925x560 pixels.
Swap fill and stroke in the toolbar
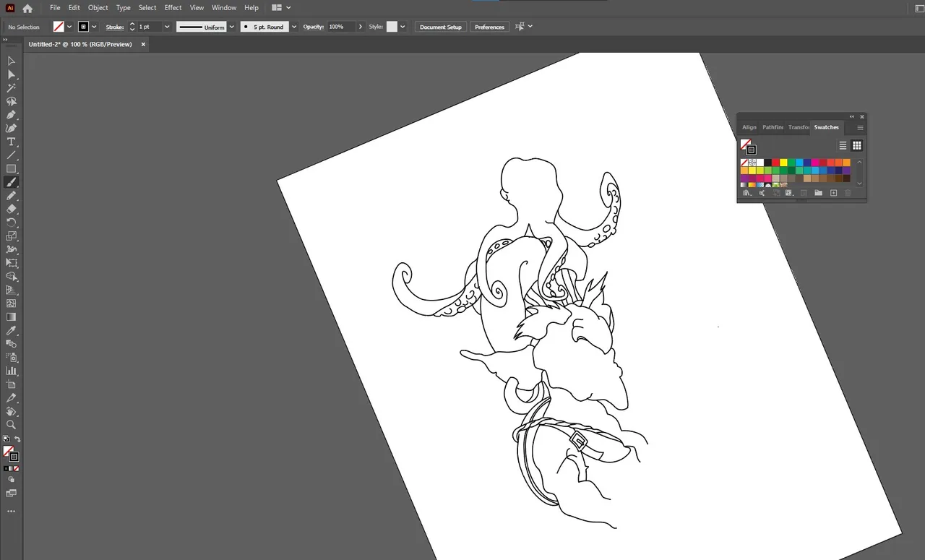17,439
